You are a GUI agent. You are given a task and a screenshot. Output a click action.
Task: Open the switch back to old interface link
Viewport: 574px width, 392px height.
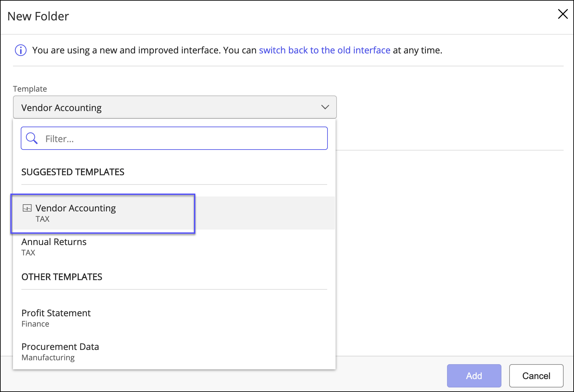pos(325,50)
